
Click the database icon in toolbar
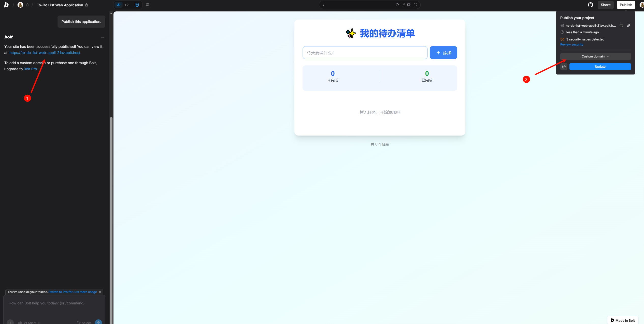[137, 5]
